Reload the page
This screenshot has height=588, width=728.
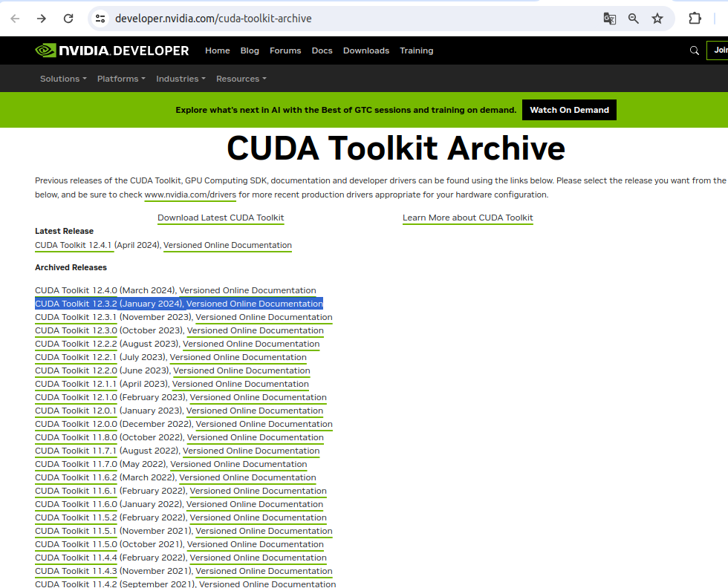[x=68, y=19]
